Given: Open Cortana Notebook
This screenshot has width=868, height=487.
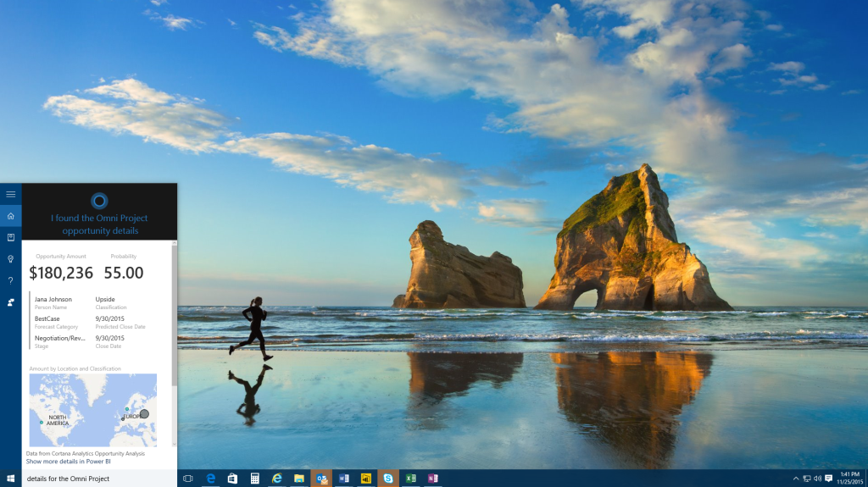Looking at the screenshot, I should point(10,237).
